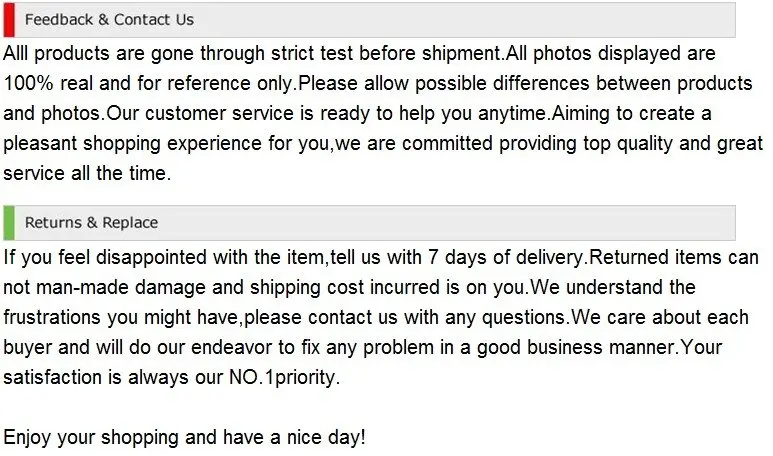
Task: Click 'please contact us with any questions'
Action: 405,317
